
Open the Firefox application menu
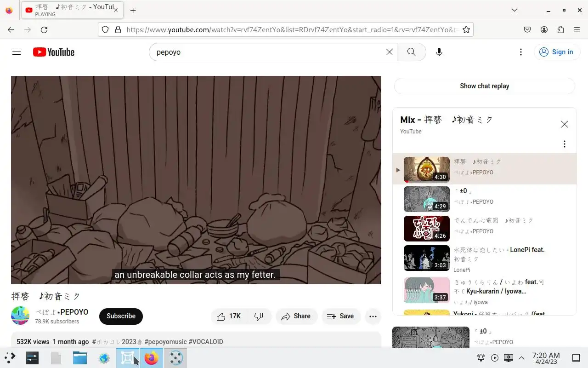[577, 29]
